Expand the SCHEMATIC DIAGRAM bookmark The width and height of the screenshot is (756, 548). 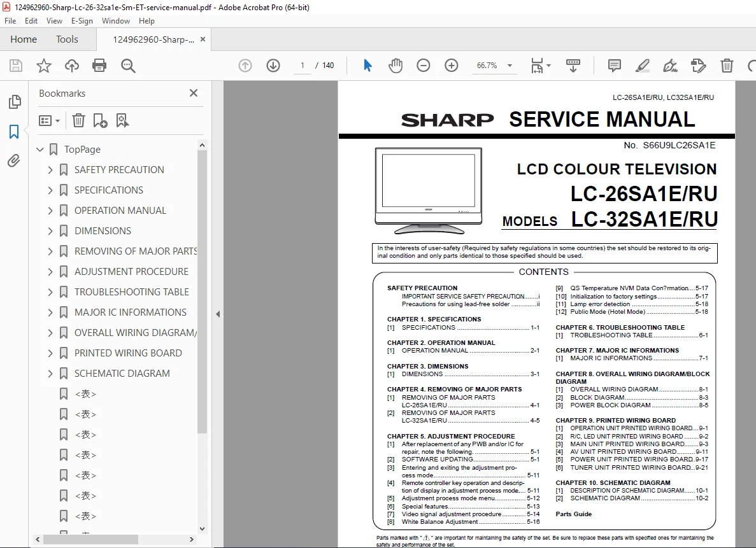click(50, 374)
